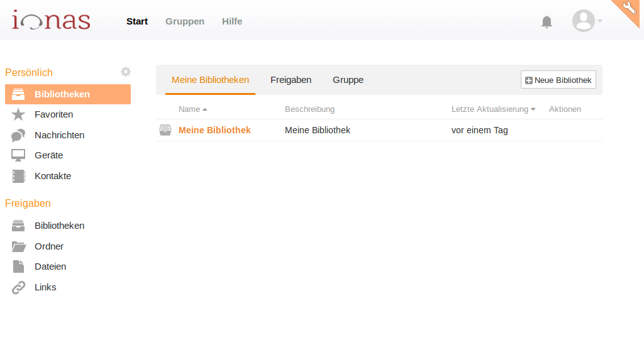Viewport: 644px width, 357px height.
Task: Sort by Letzte Aktualisierung arrow
Action: pos(533,109)
